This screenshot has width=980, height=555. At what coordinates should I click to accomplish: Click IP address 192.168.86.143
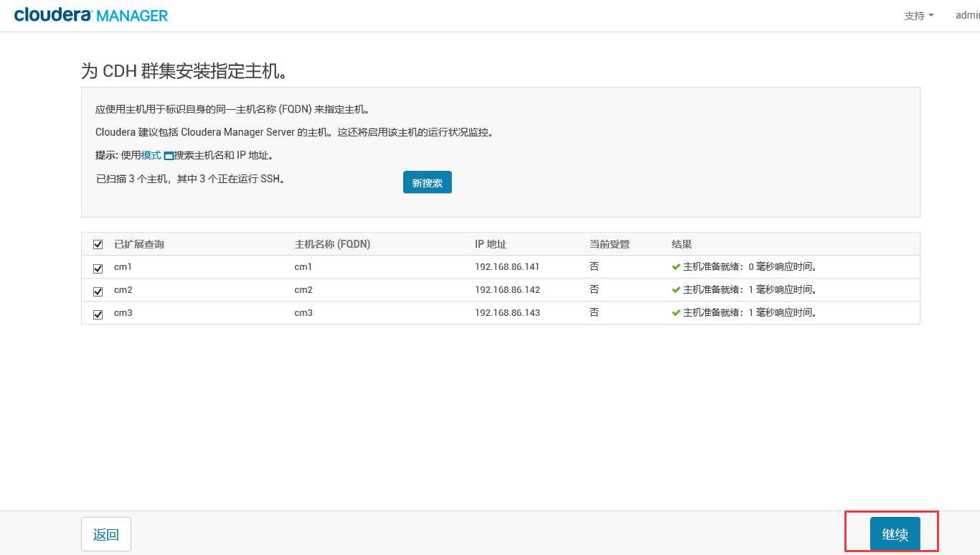click(x=507, y=313)
